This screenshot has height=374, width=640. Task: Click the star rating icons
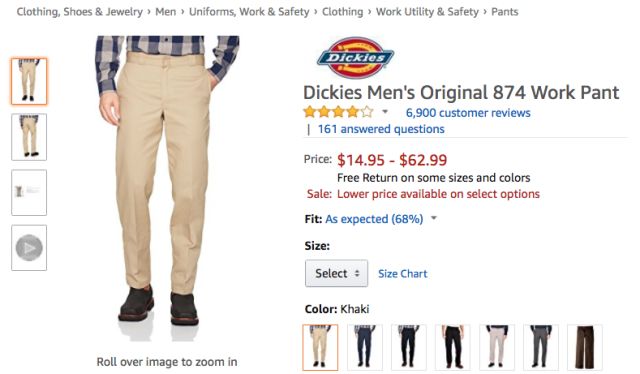coord(338,112)
